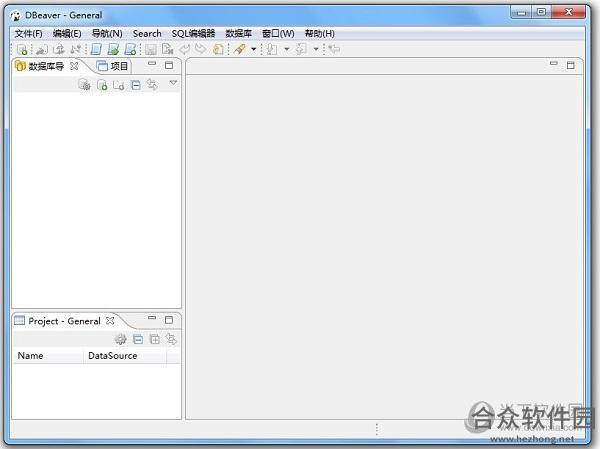Open the SQL编辑器 menu
The height and width of the screenshot is (449, 600).
click(193, 34)
